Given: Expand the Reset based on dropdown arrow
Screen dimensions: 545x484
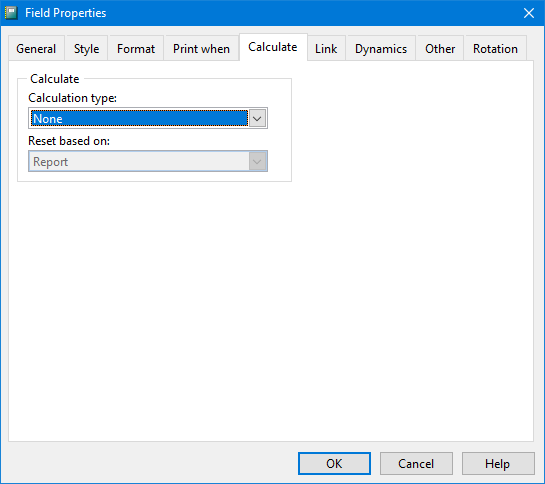Looking at the screenshot, I should click(x=257, y=161).
